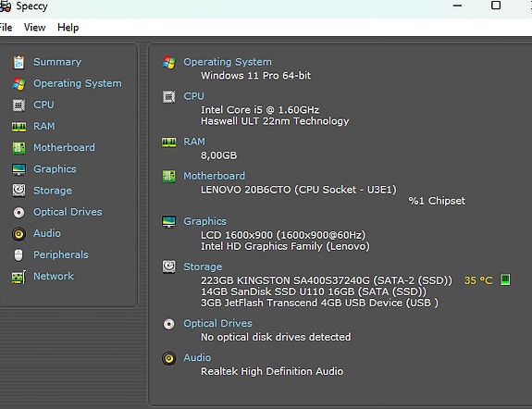Click the Motherboard heading link in summary
Viewport: 532px width, 409px height.
[x=214, y=176]
